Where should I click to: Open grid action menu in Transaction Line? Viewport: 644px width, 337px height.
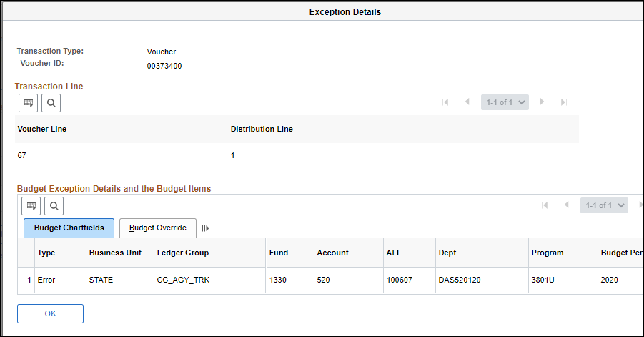29,103
